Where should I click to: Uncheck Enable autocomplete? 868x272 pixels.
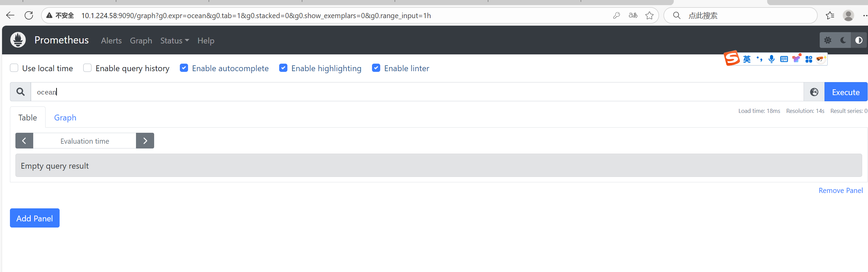pyautogui.click(x=184, y=68)
